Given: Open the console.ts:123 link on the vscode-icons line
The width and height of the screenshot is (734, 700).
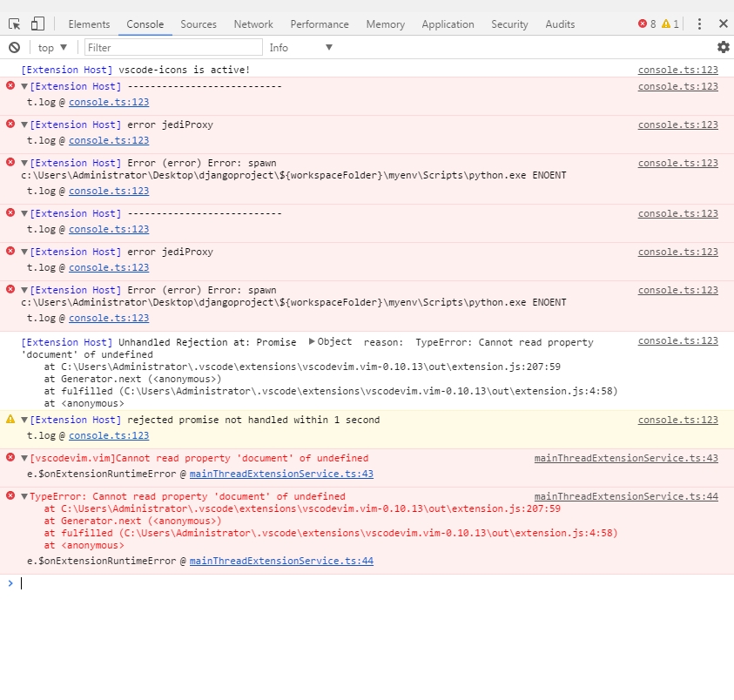Looking at the screenshot, I should (x=678, y=69).
